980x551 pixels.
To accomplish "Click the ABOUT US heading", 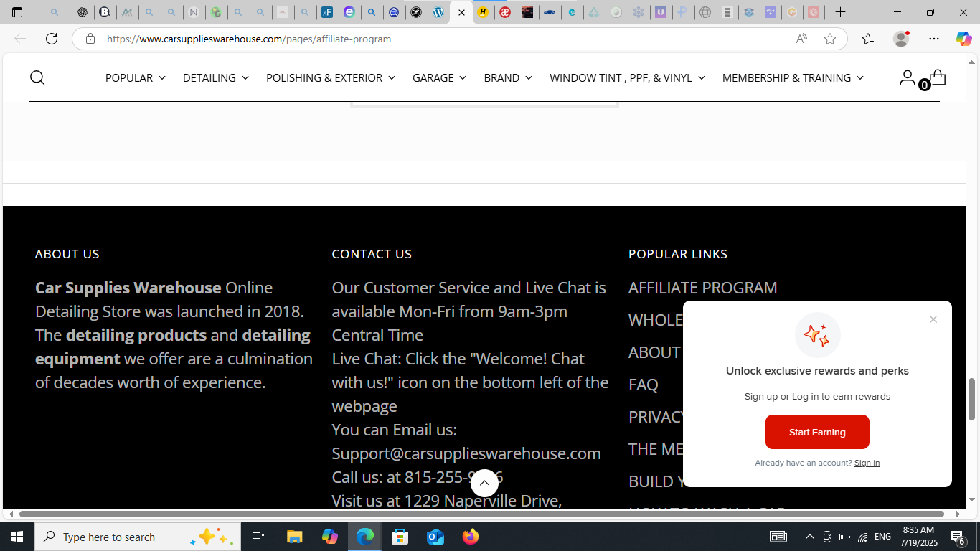I will click(67, 254).
